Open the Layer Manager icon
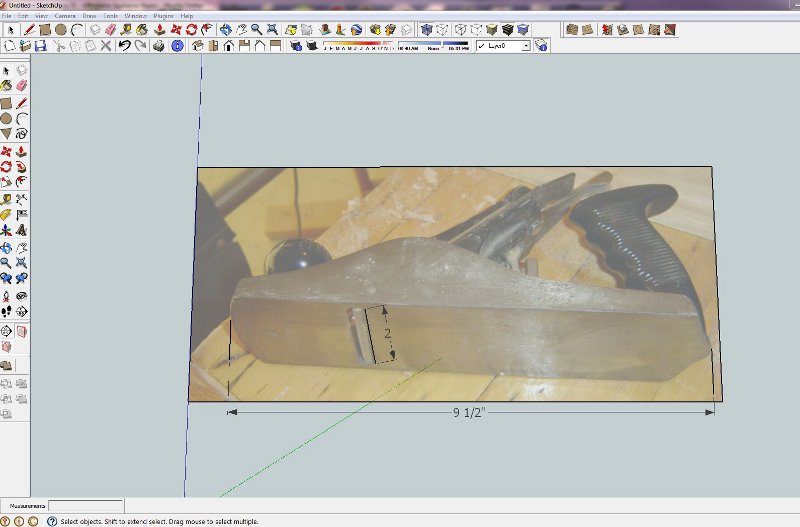800x527 pixels. tap(542, 46)
